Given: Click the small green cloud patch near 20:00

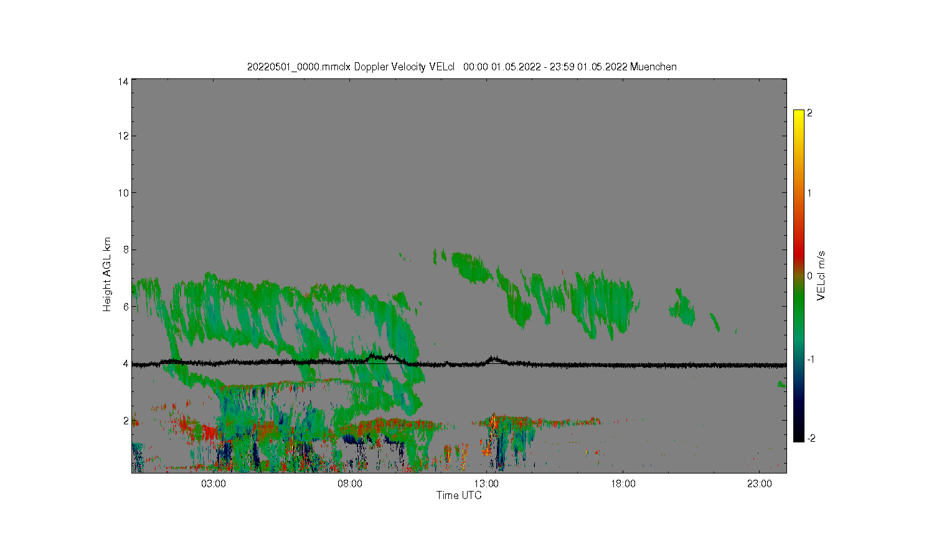Looking at the screenshot, I should click(682, 307).
